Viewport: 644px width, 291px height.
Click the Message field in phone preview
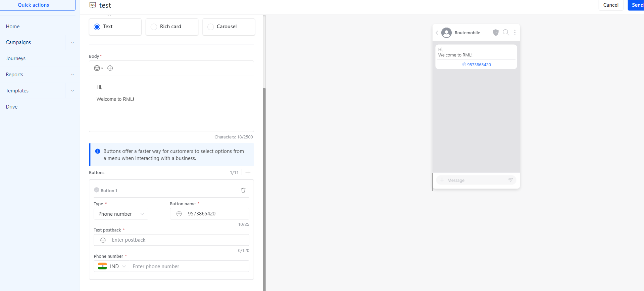pyautogui.click(x=476, y=180)
